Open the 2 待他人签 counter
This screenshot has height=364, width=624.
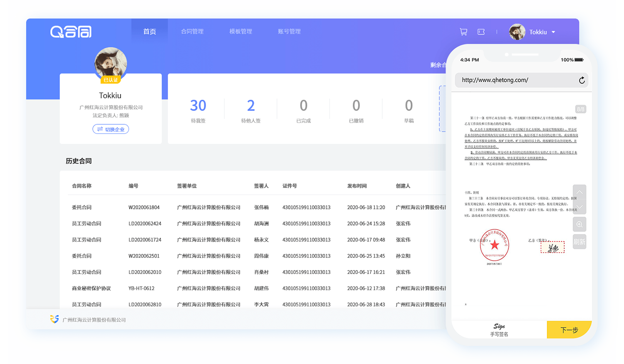pos(251,111)
